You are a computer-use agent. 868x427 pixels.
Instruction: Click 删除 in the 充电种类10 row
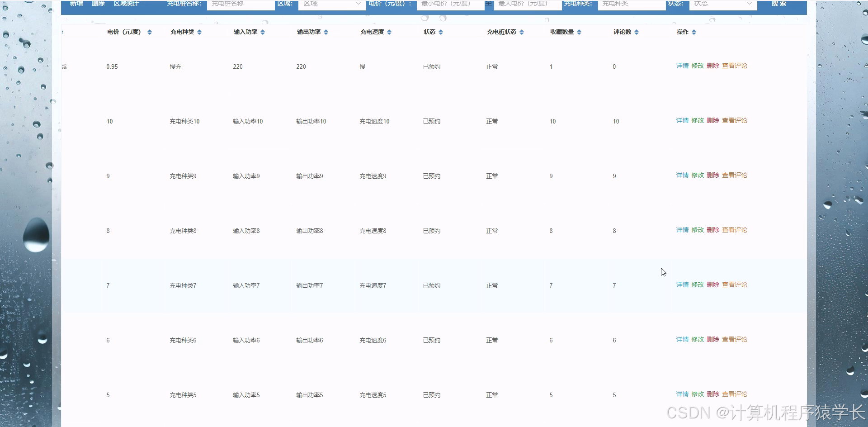(713, 120)
